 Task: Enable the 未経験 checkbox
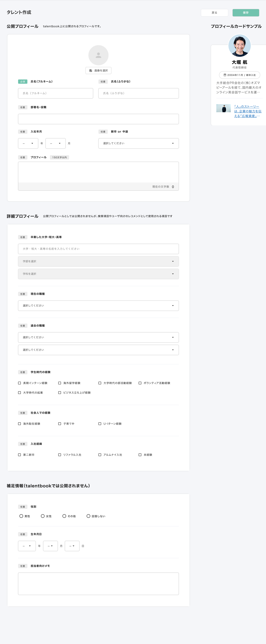pos(140,455)
